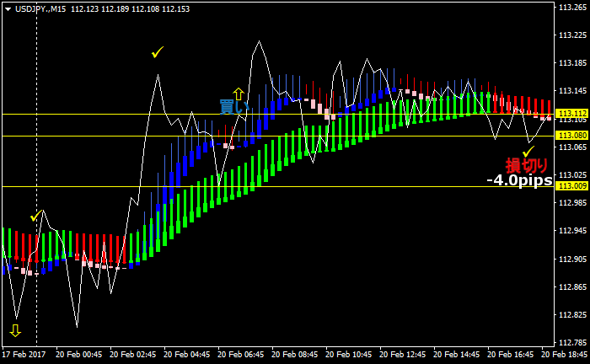
Task: Select the 17 Feb 2017 date label
Action: (x=24, y=355)
